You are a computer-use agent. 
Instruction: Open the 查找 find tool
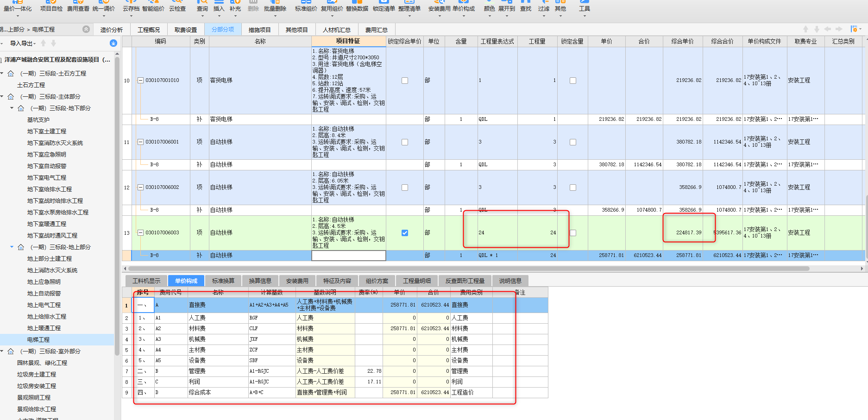tap(526, 6)
